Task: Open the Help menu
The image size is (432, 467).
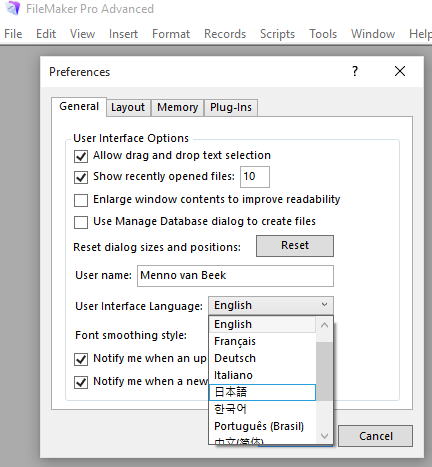Action: tap(420, 34)
